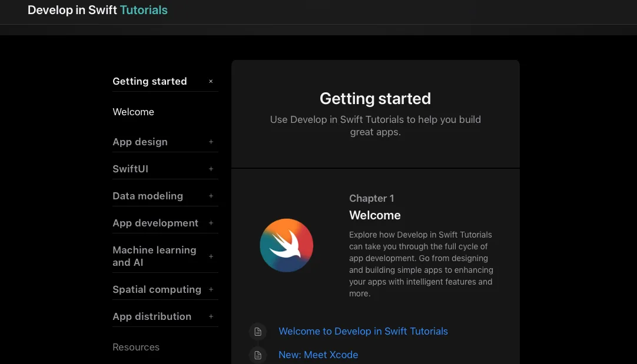Expand SwiftUI with plus icon

[211, 169]
